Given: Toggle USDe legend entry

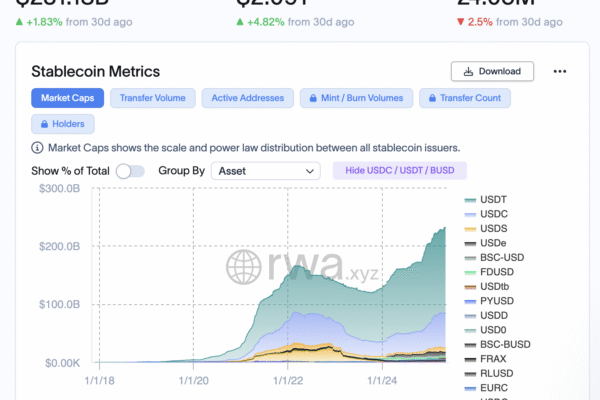Looking at the screenshot, I should (x=485, y=243).
